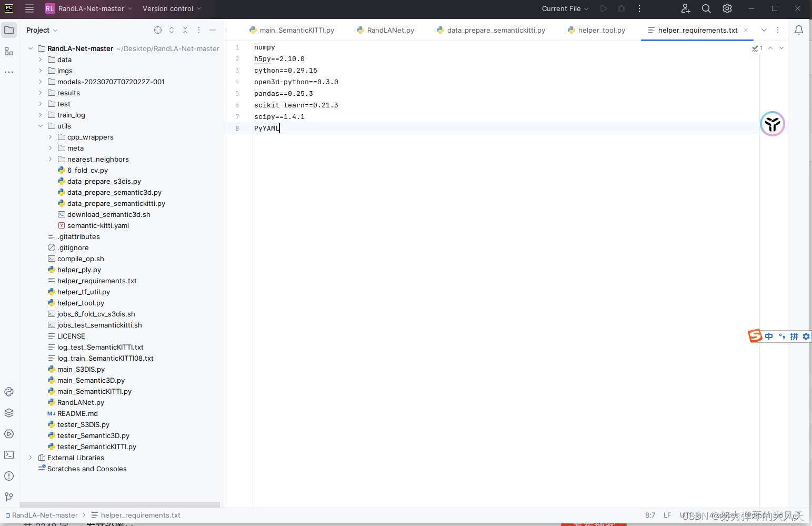Open the Debug tool via bug icon

621,8
